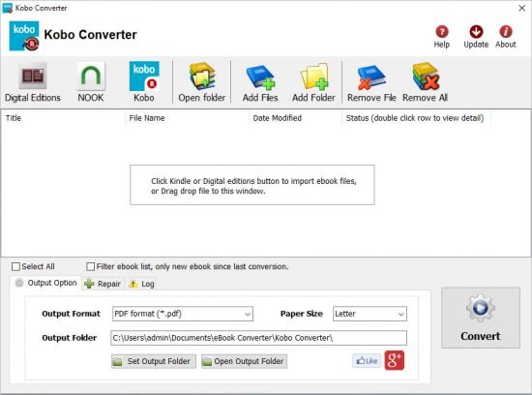
Task: Open the Paper Size dropdown
Action: pyautogui.click(x=369, y=314)
